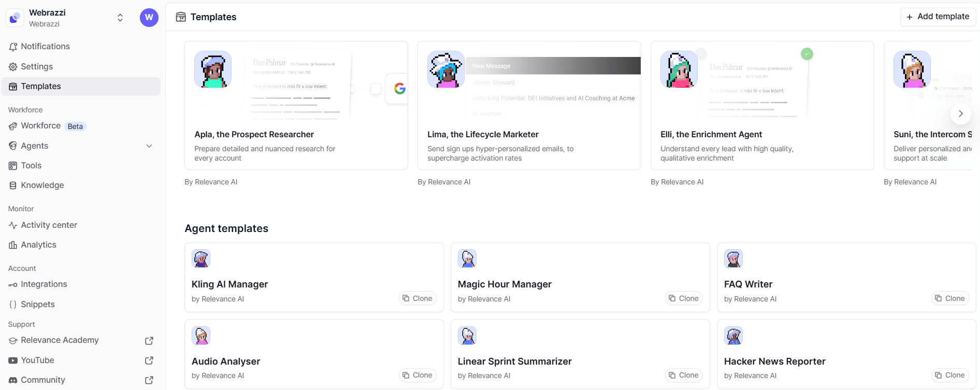Open the Magic Hour Manager title
This screenshot has height=390, width=980.
click(505, 284)
